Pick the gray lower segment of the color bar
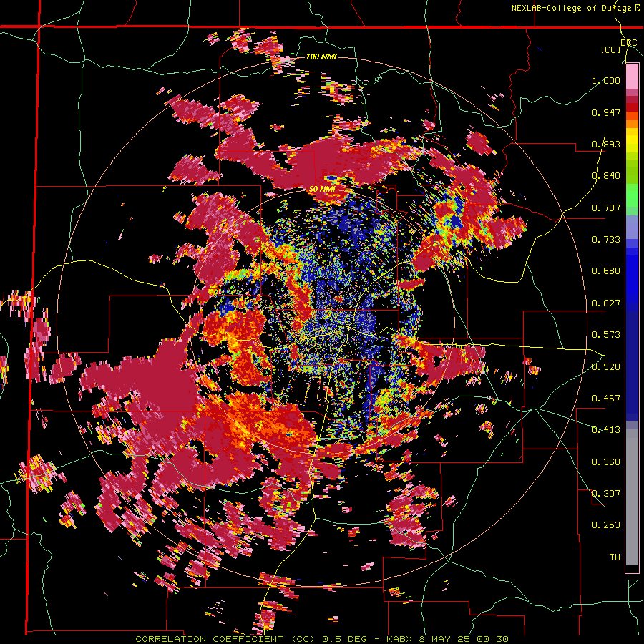Image resolution: width=644 pixels, height=644 pixels. click(632, 497)
